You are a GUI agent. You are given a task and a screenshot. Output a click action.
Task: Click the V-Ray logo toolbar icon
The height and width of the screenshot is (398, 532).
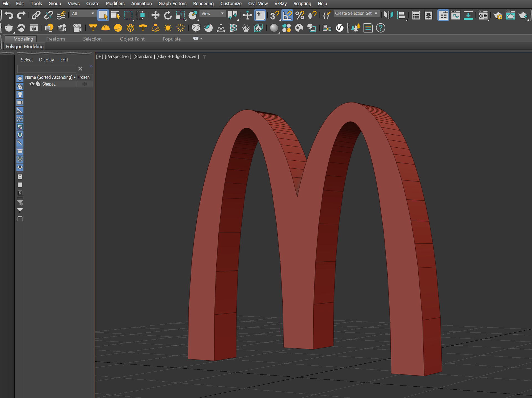[x=339, y=28]
